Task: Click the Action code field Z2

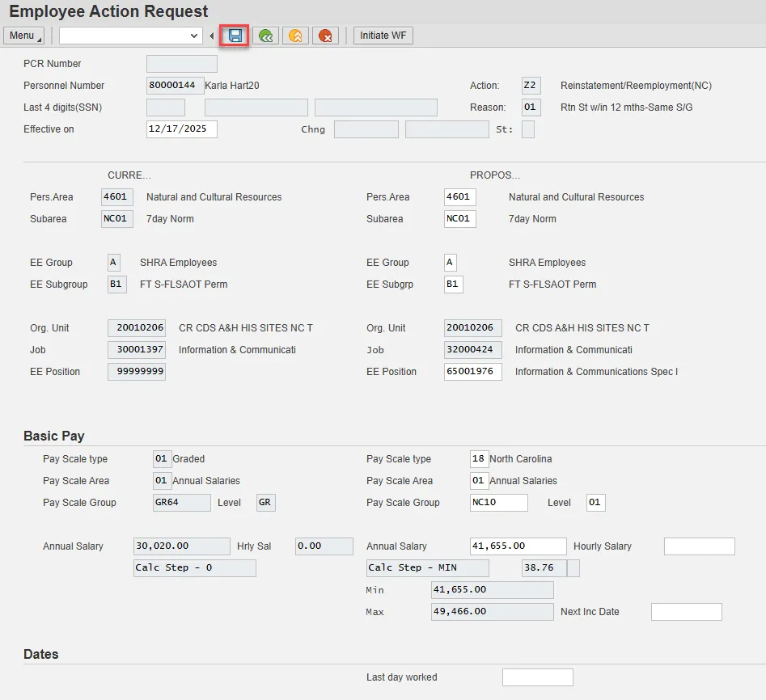Action: pos(531,86)
